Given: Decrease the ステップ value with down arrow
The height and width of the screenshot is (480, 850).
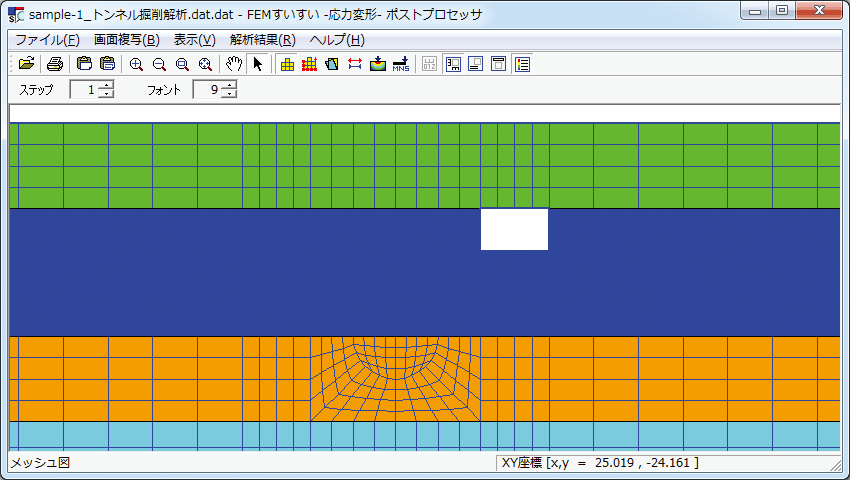Looking at the screenshot, I should (107, 94).
